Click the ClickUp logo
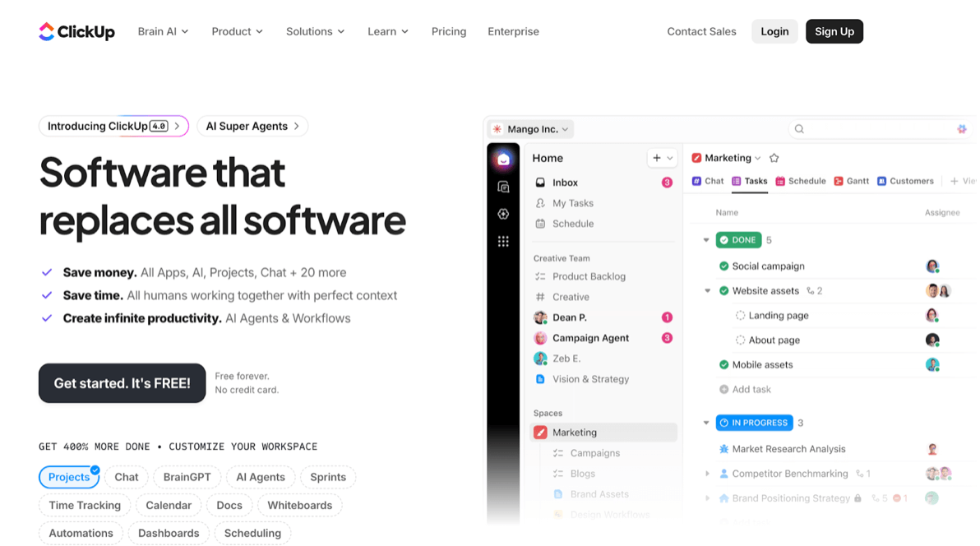This screenshot has height=546, width=980. (76, 31)
